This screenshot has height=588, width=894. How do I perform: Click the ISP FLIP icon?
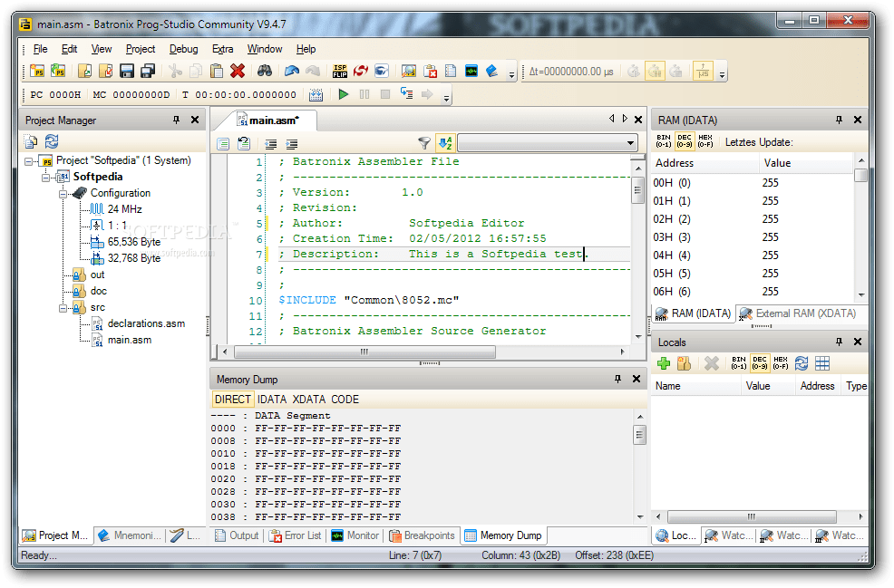340,71
